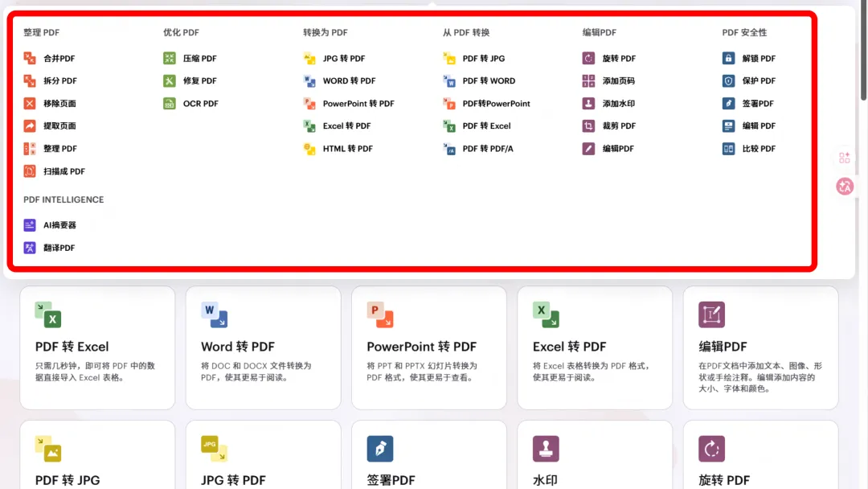Click the 移除页面 red X icon
The width and height of the screenshot is (868, 489).
(30, 104)
